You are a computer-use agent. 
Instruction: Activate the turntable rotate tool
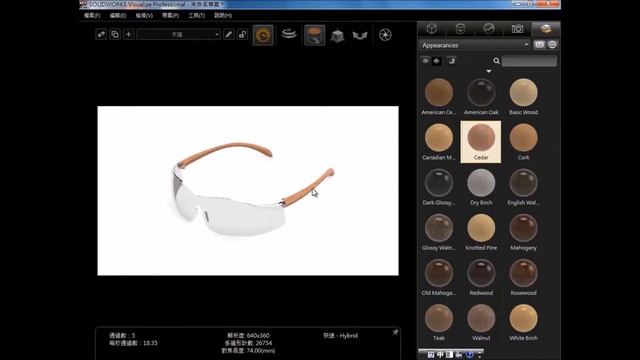(289, 34)
